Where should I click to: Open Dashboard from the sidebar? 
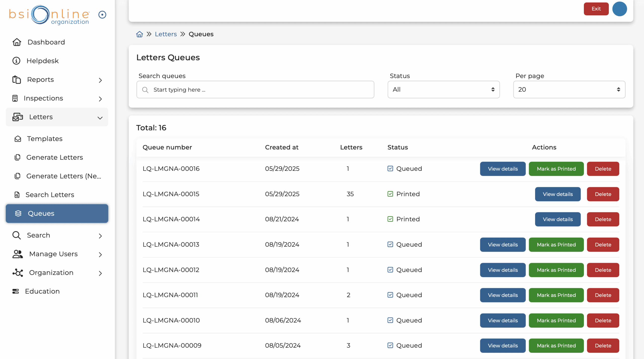[x=57, y=42]
